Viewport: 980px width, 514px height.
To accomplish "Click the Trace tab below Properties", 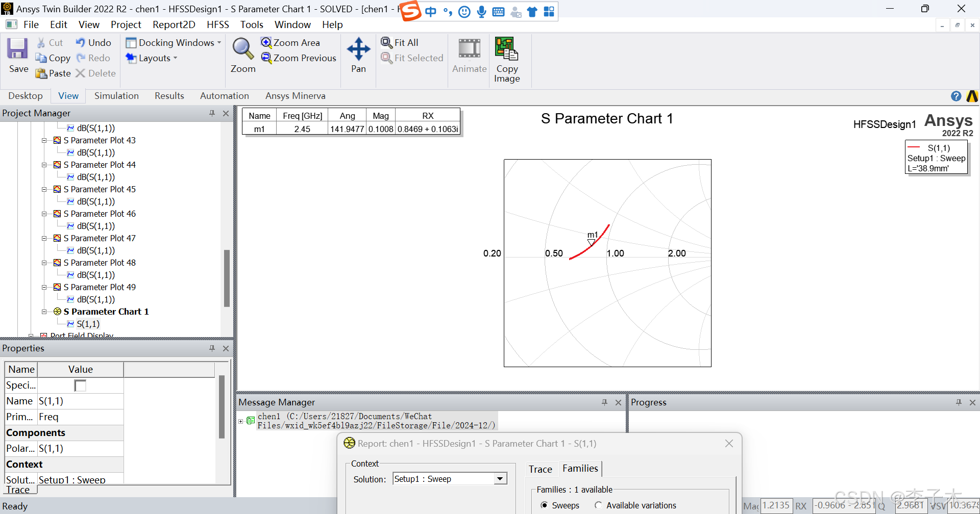I will click(18, 490).
